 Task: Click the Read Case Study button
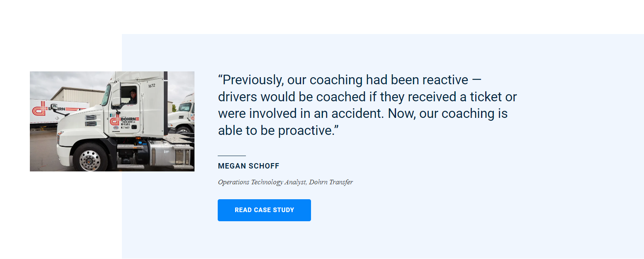(264, 210)
